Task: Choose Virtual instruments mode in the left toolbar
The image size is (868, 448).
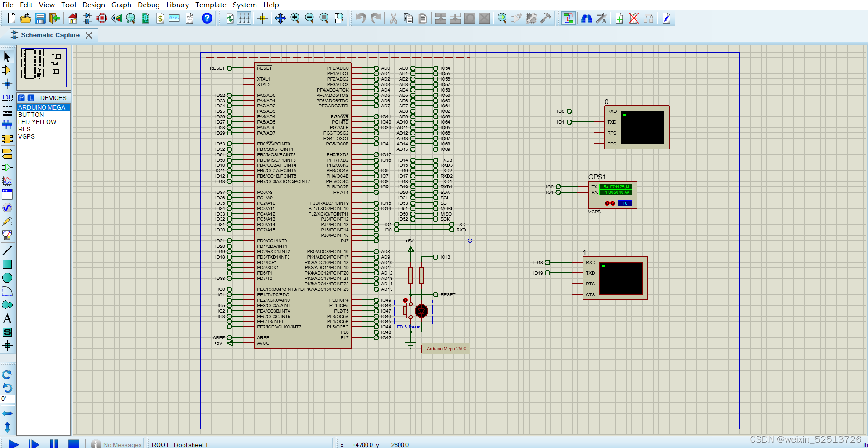Action: pyautogui.click(x=7, y=235)
